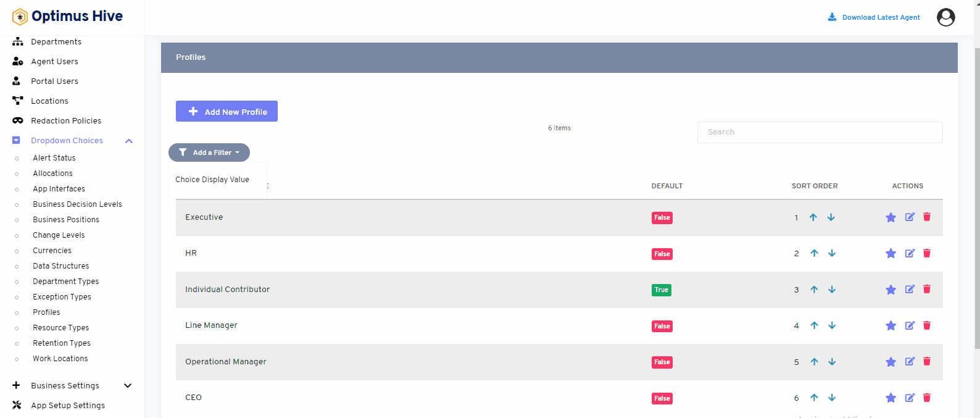Viewport: 980px width, 418px height.
Task: Click the True badge for Individual Contributor
Action: tap(661, 290)
